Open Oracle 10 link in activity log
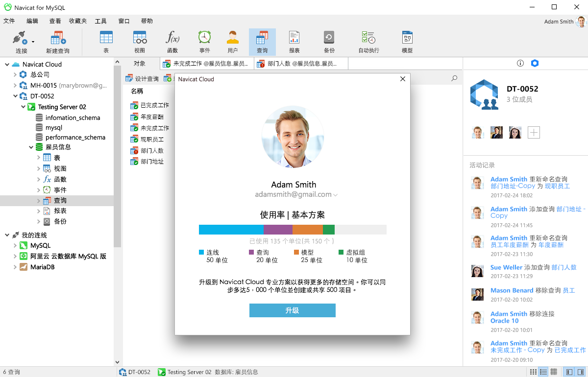 504,321
